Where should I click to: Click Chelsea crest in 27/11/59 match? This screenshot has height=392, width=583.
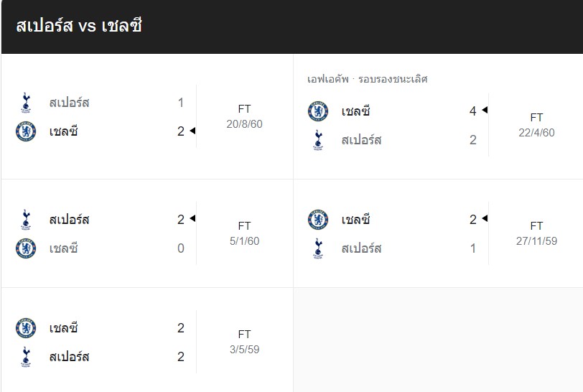318,220
